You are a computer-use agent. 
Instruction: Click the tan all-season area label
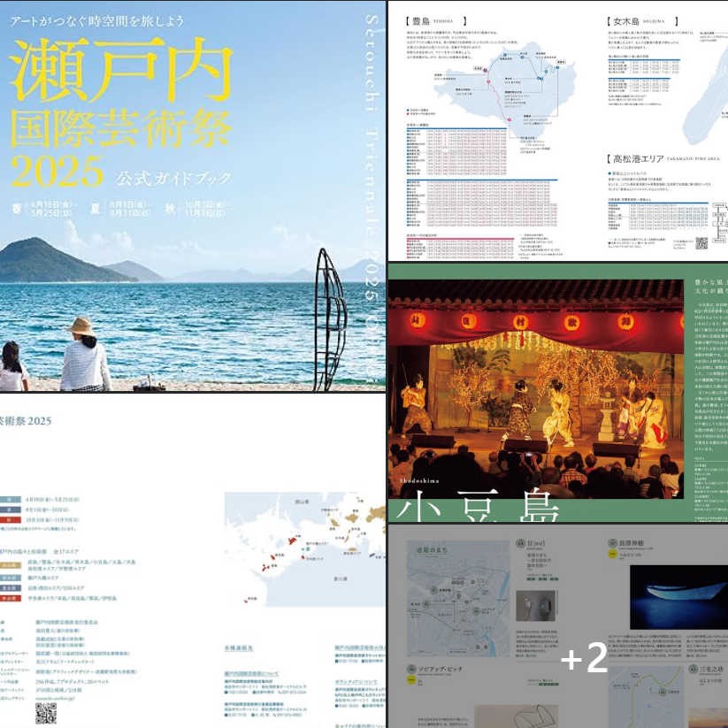(x=10, y=563)
